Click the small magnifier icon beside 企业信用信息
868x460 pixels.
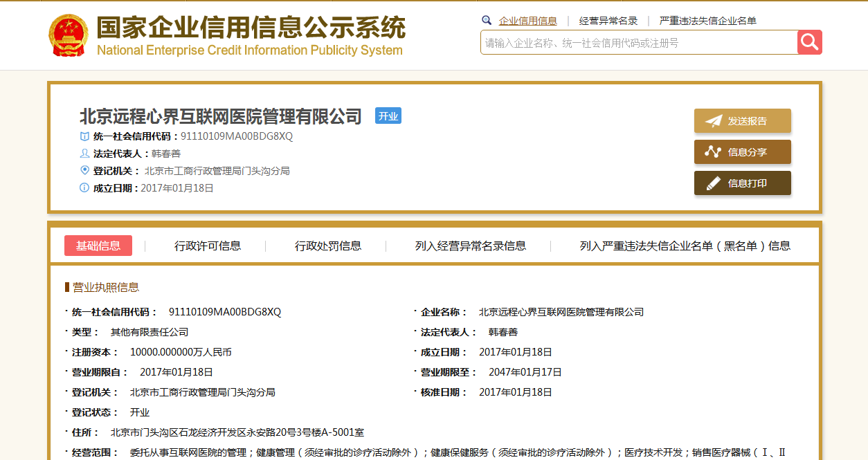(x=487, y=21)
